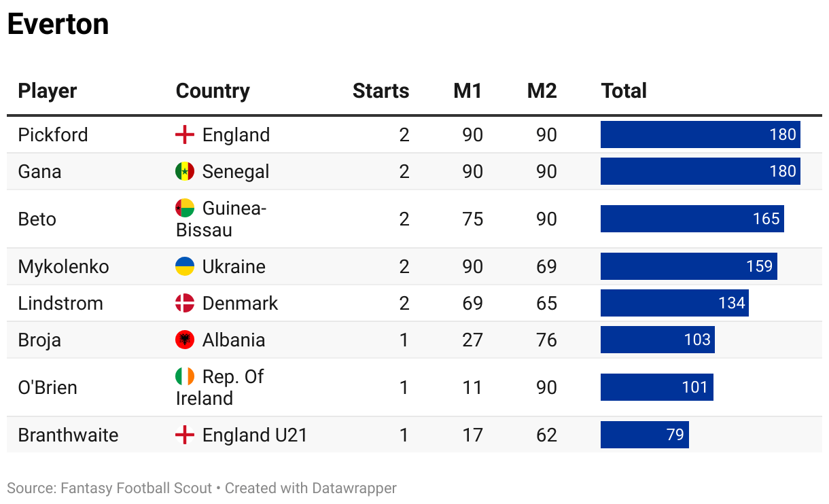Sort table by Country column header
The width and height of the screenshot is (829, 504).
[x=213, y=91]
